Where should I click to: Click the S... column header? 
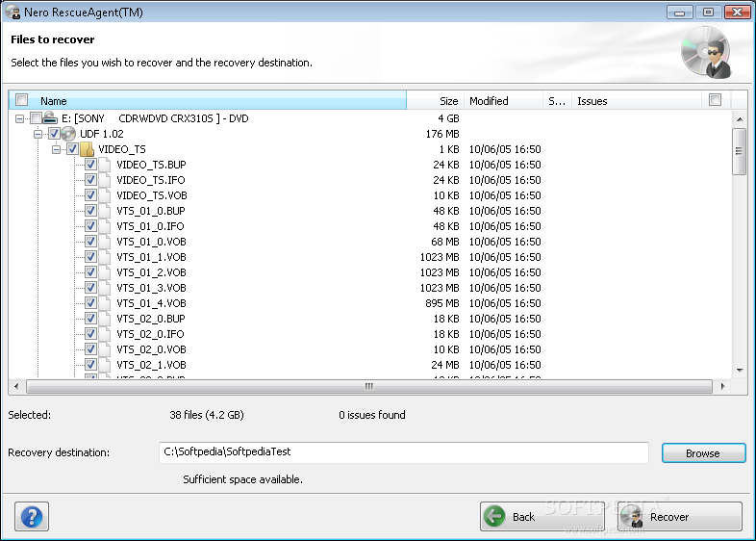click(x=557, y=100)
